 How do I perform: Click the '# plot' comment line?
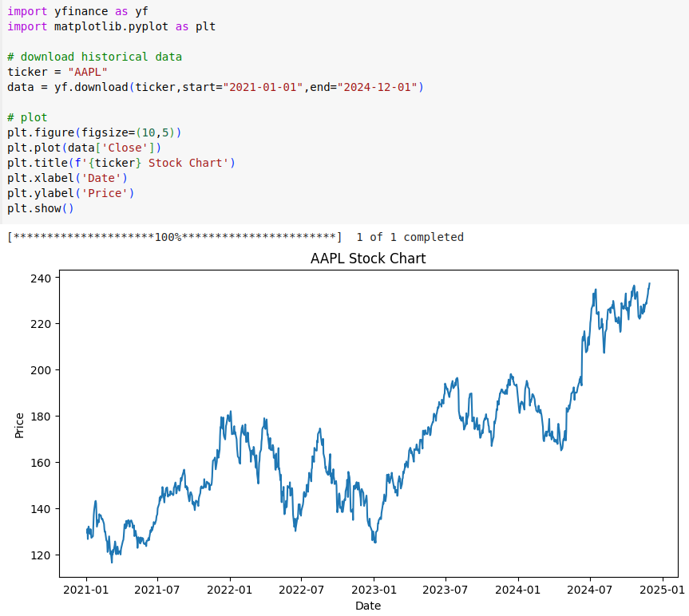(27, 117)
